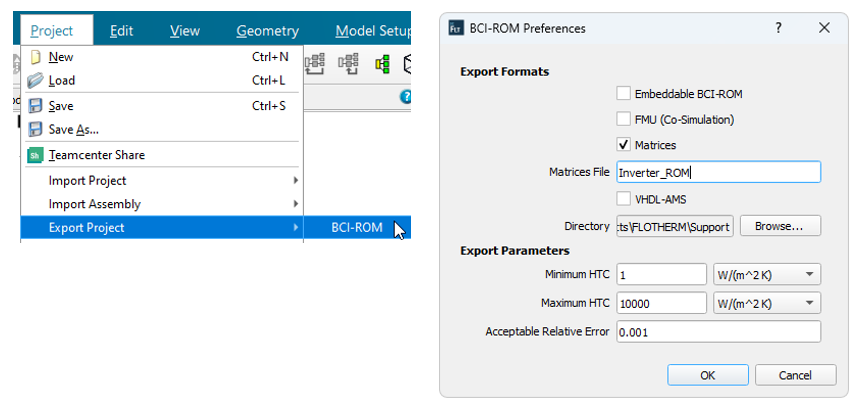Enable the Embeddable BCI-ROM checkbox
Viewport: 858px width, 411px height.
tap(625, 94)
